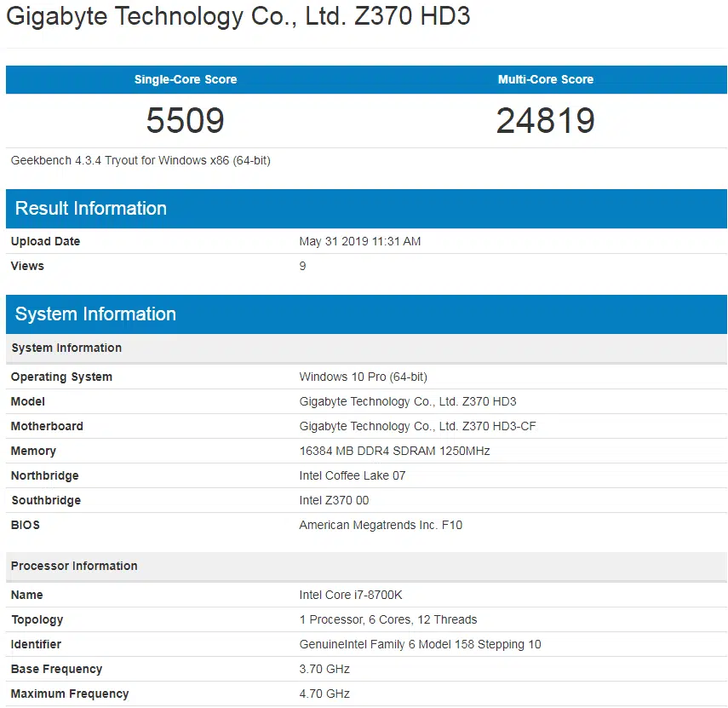Select the value "16384 MB DDR4 SDRAM 1250MHz"
728x708 pixels.
[394, 451]
